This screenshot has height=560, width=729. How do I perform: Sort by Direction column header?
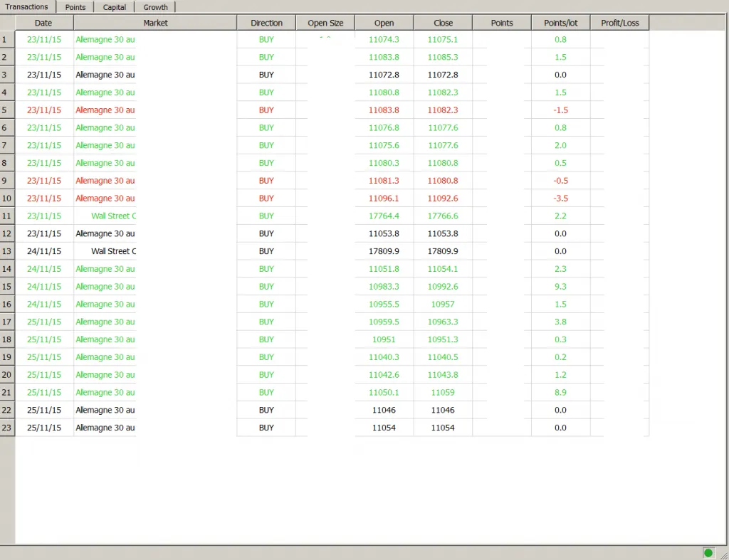coord(266,23)
